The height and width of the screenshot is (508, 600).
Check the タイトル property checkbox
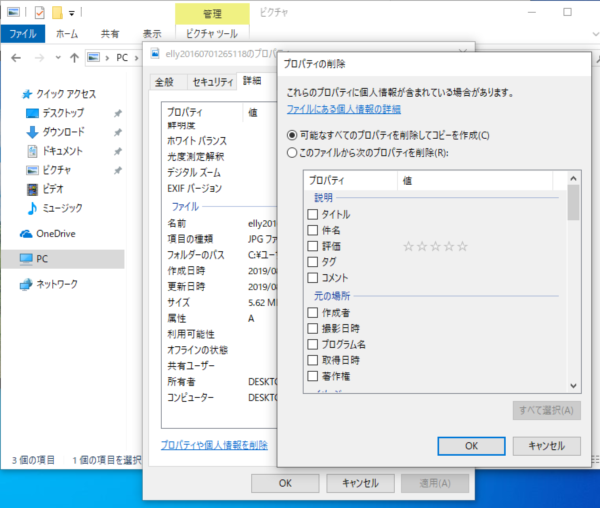click(313, 214)
